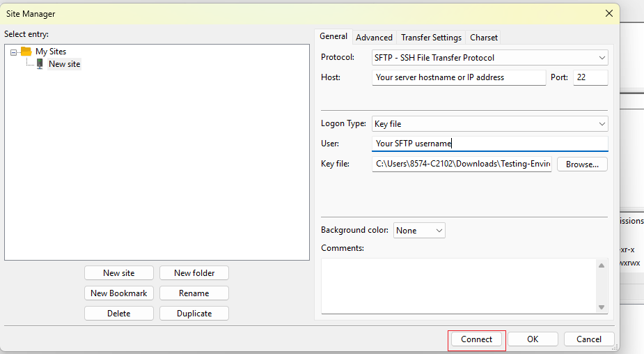This screenshot has height=354, width=644.
Task: Click the Comments scrollbar up arrow
Action: pos(602,265)
